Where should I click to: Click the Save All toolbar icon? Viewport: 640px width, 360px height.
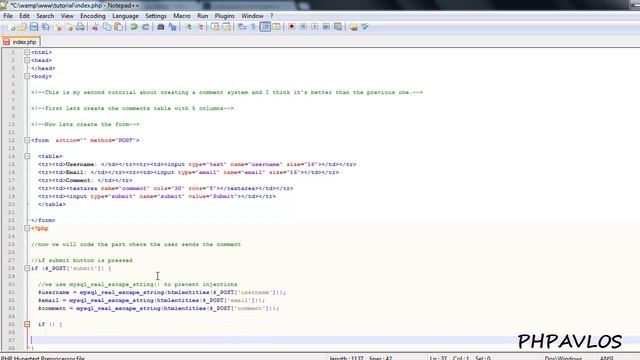tap(46, 27)
